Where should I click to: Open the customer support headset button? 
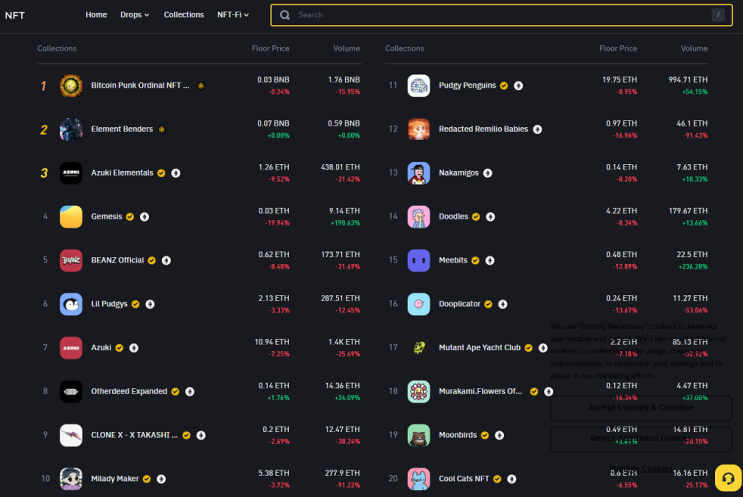click(x=728, y=478)
